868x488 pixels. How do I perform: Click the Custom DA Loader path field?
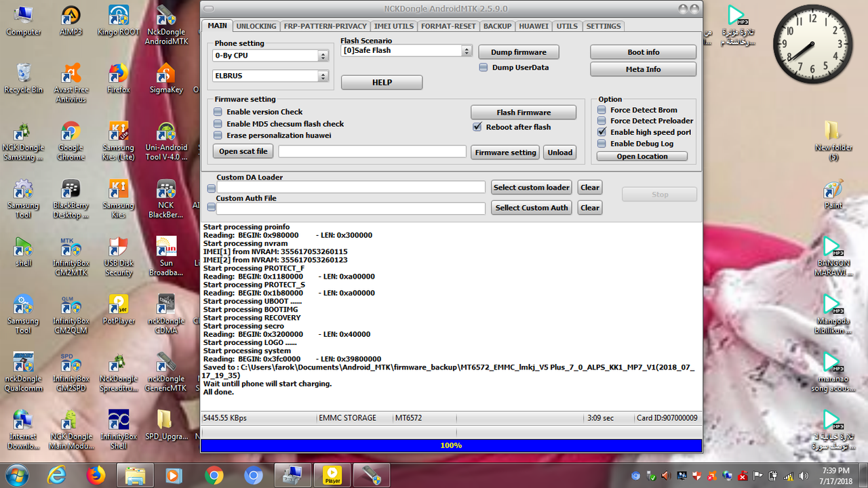pos(351,187)
